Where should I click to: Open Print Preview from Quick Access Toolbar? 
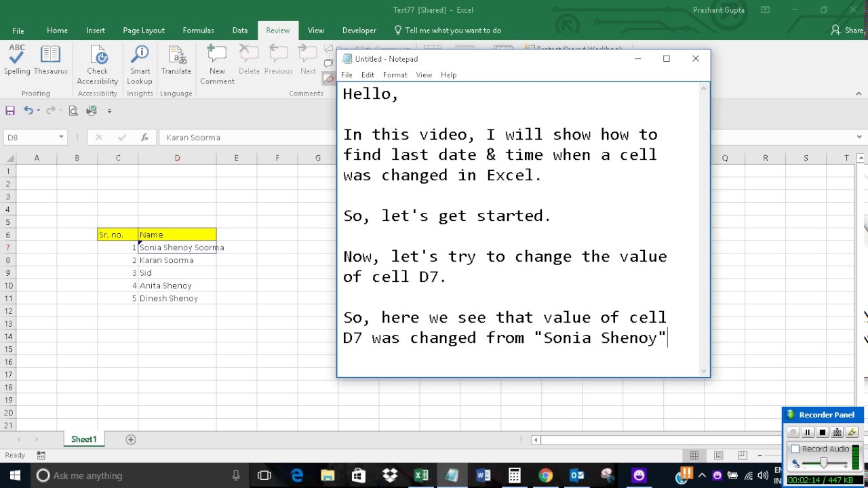tap(73, 110)
